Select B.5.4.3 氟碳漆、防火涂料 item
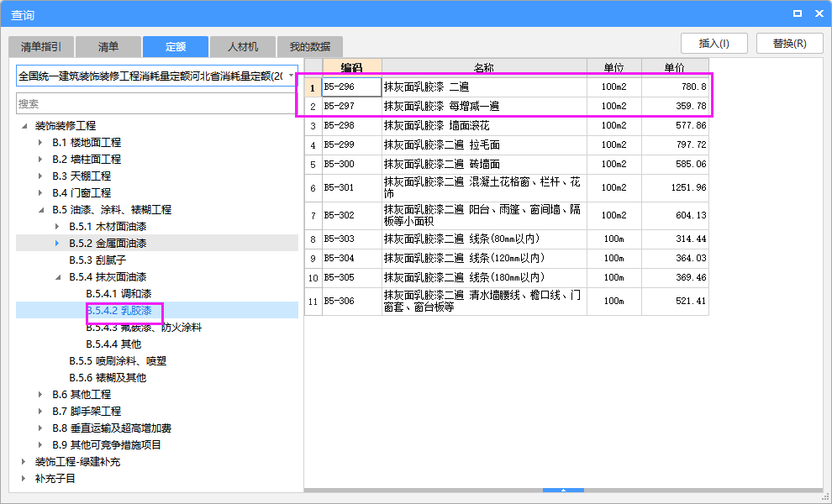 click(144, 328)
